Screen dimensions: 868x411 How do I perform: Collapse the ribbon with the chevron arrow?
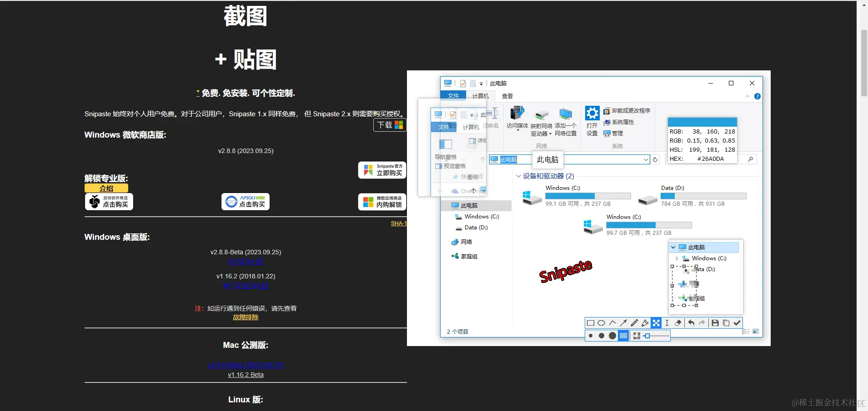748,96
